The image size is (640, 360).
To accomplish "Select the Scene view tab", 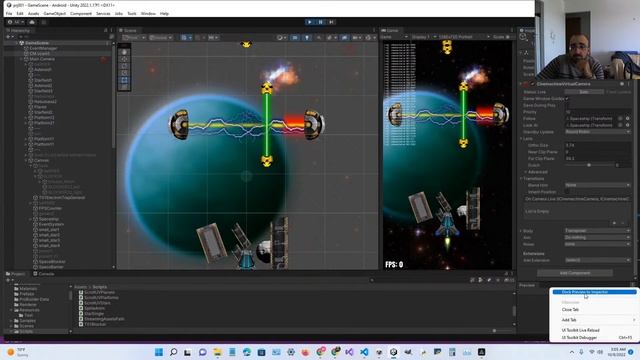I will click(128, 30).
